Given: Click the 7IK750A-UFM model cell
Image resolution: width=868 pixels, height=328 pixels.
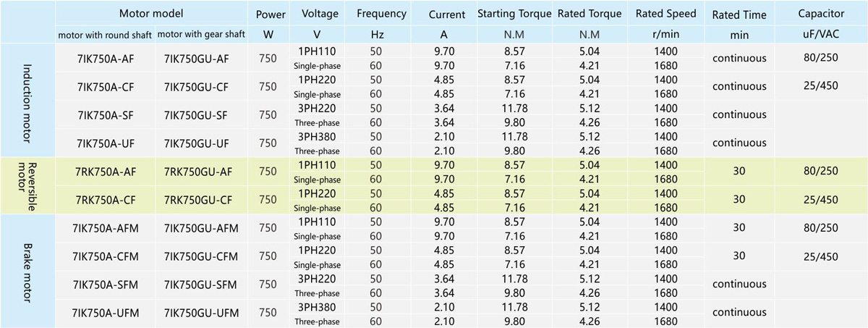Looking at the screenshot, I should pos(107,312).
